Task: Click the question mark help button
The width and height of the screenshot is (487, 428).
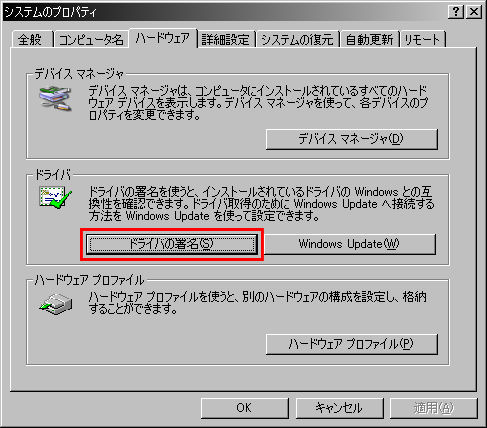Action: (455, 12)
